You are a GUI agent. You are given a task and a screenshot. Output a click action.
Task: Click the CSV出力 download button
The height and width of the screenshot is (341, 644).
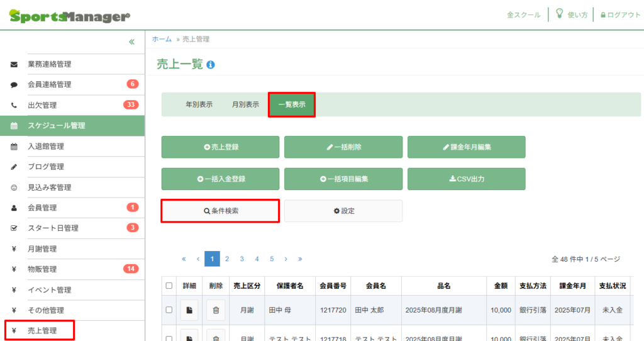(466, 179)
